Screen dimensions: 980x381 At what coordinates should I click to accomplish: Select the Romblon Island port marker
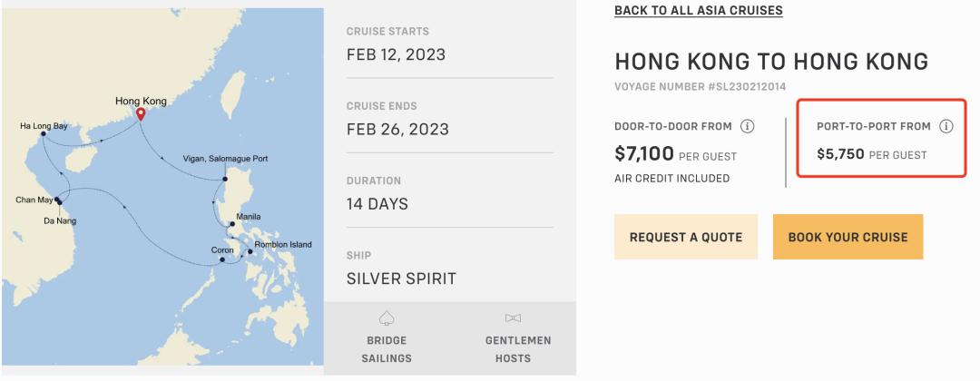pyautogui.click(x=250, y=251)
